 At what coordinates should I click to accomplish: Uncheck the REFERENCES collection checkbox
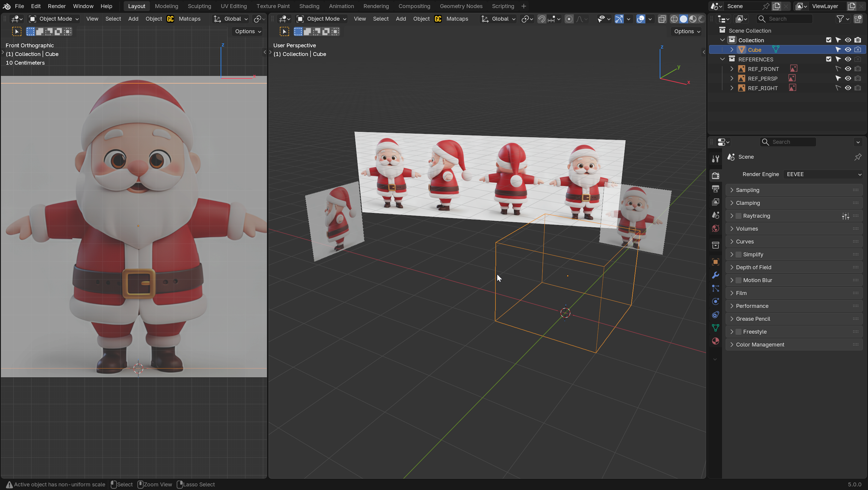pos(828,59)
